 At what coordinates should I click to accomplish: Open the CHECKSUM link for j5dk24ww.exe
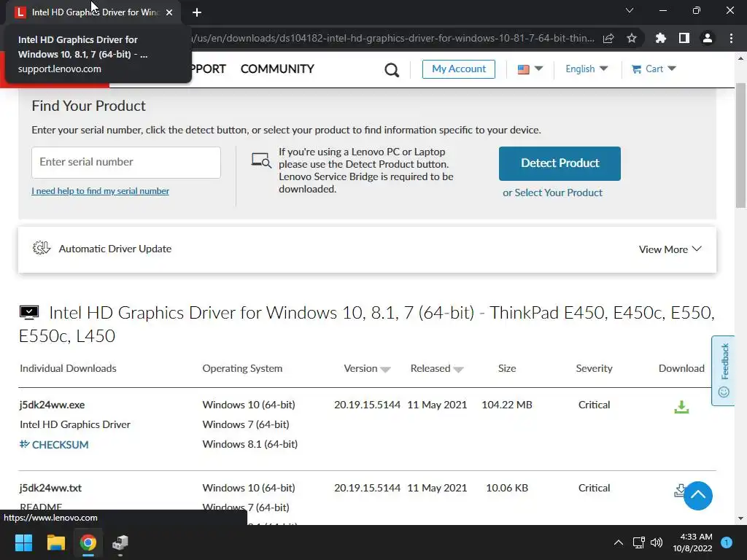54,445
